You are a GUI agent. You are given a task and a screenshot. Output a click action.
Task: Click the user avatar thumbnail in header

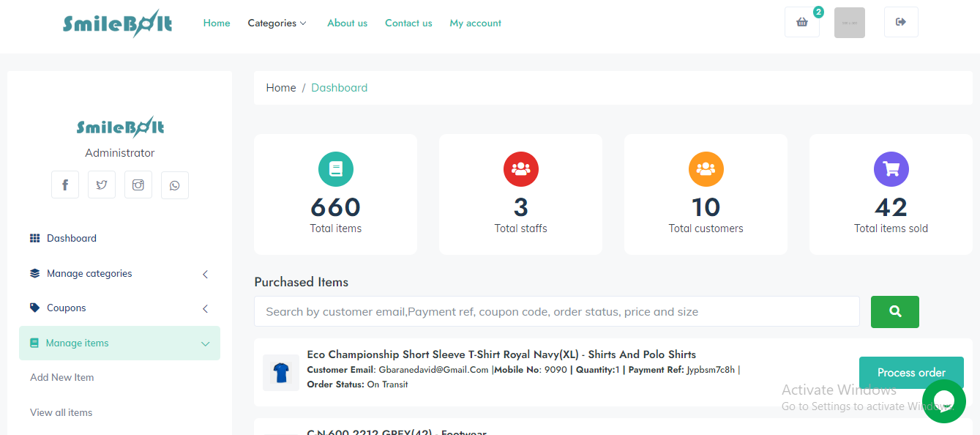pos(849,23)
